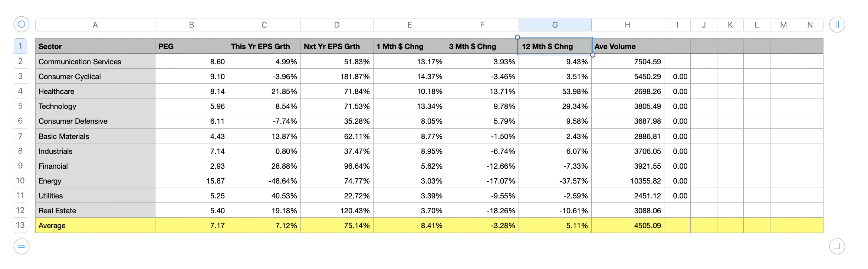This screenshot has height=269, width=868.
Task: Click Financial 28.88% EPS growth cell
Action: click(x=264, y=166)
